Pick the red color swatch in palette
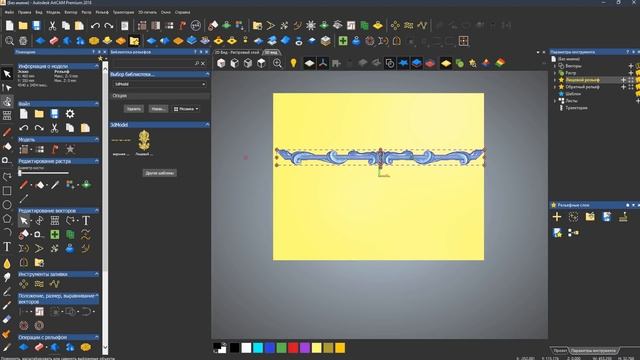Viewport: 640px width, 360px height. pos(293,348)
